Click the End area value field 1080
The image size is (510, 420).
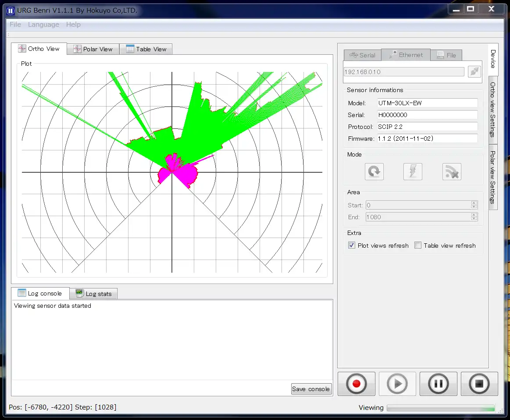[x=418, y=217]
